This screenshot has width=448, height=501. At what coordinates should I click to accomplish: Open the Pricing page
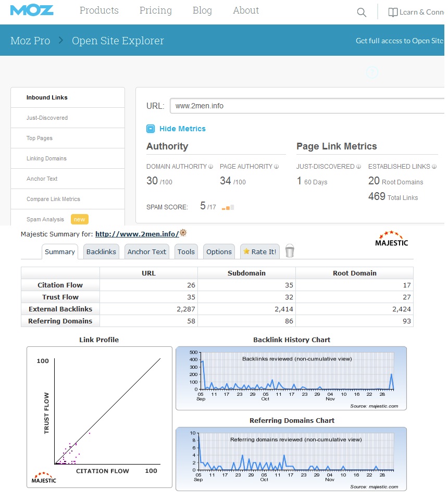[x=155, y=10]
